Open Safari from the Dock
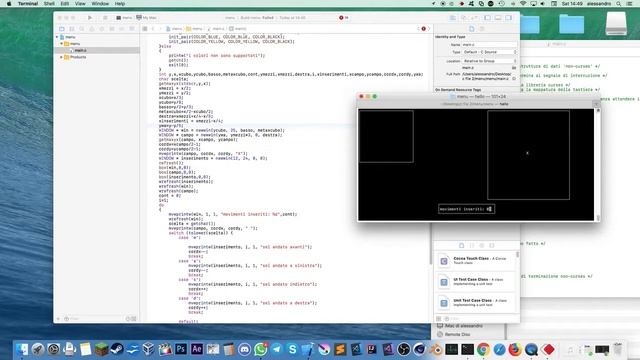The width and height of the screenshot is (640, 360). pyautogui.click(x=499, y=349)
